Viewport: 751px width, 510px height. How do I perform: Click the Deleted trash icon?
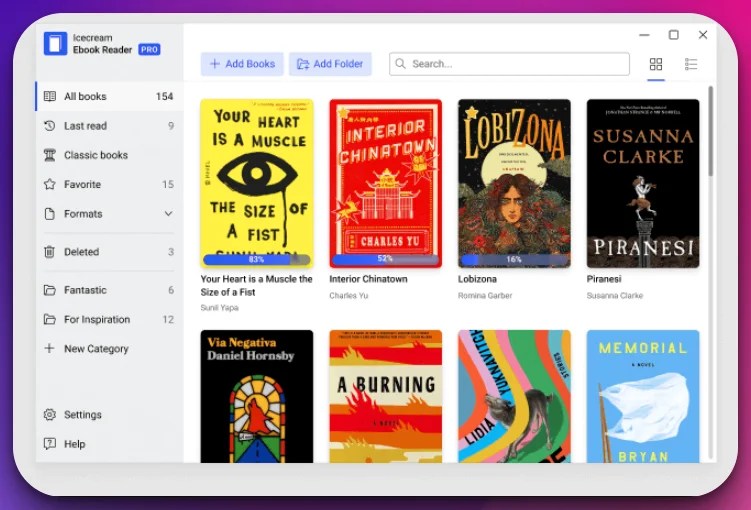click(x=49, y=251)
